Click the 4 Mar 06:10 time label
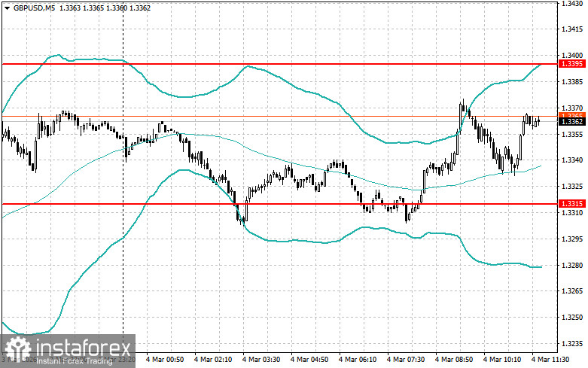 point(358,360)
